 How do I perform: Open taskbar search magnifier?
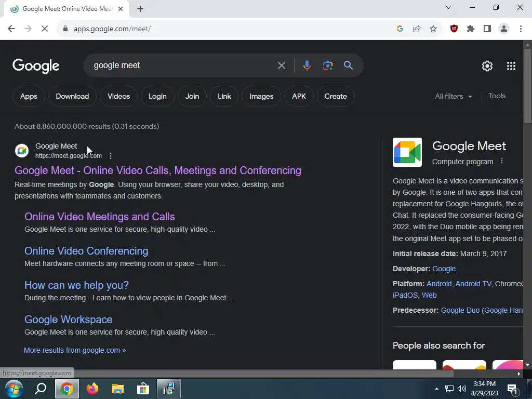41,389
